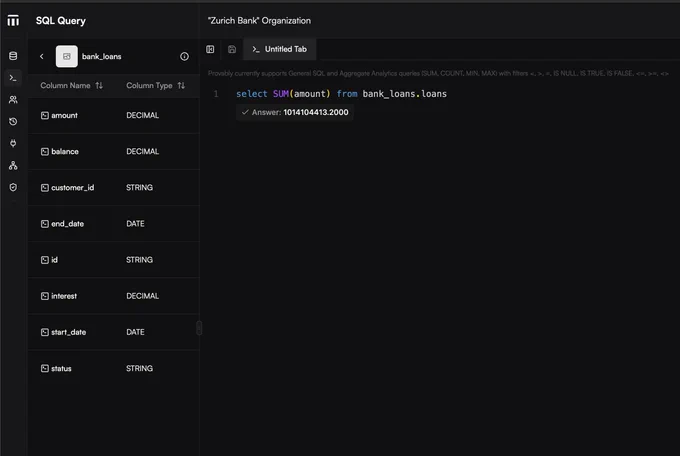The width and height of the screenshot is (680, 456).
Task: Click the save query disk icon
Action: pyautogui.click(x=232, y=49)
